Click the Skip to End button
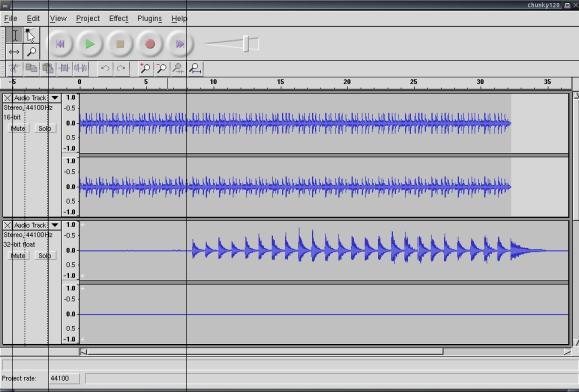Viewport: 579px width, 392px height. tap(180, 44)
